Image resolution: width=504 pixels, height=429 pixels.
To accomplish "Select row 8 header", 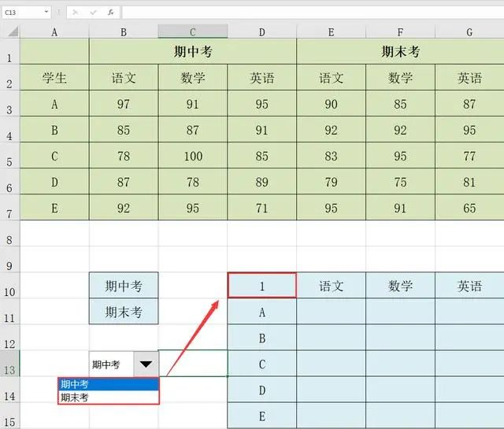I will tap(9, 239).
